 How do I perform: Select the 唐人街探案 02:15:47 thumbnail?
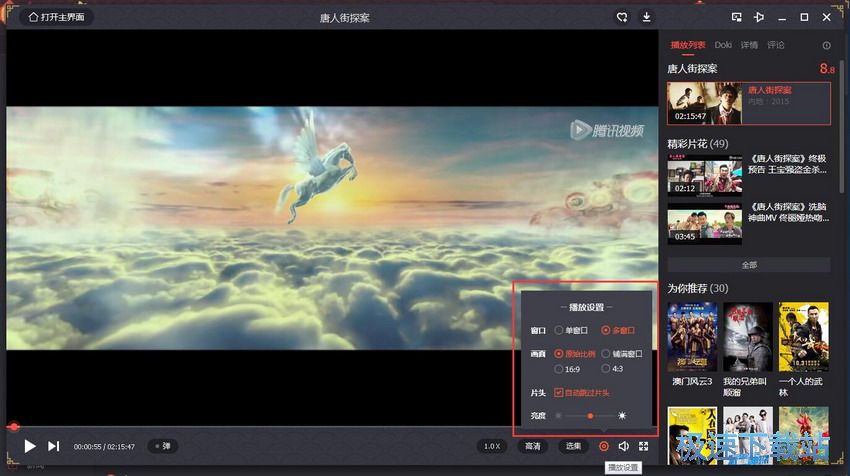point(705,103)
